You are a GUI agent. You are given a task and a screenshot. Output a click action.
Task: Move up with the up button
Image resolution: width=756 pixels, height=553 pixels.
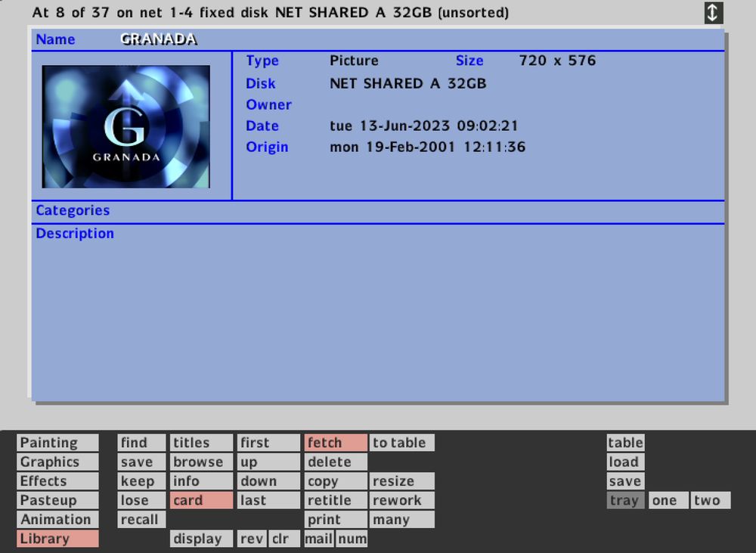[268, 461]
